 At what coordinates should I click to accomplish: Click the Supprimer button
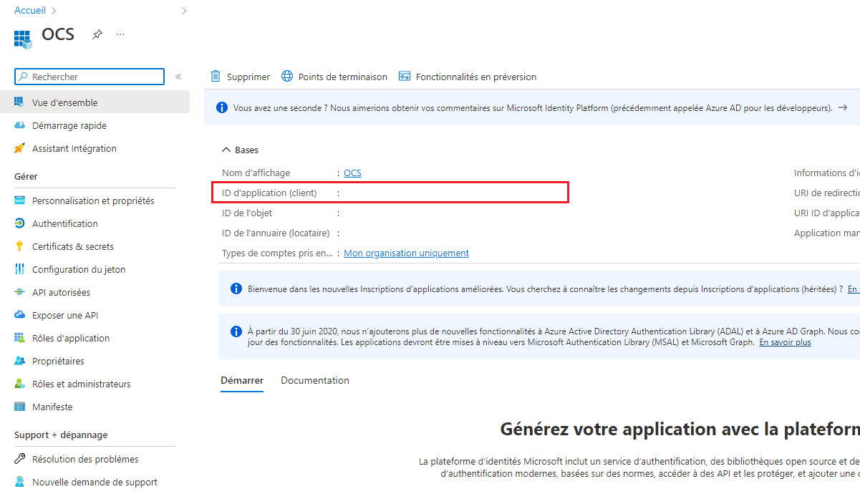(x=240, y=77)
